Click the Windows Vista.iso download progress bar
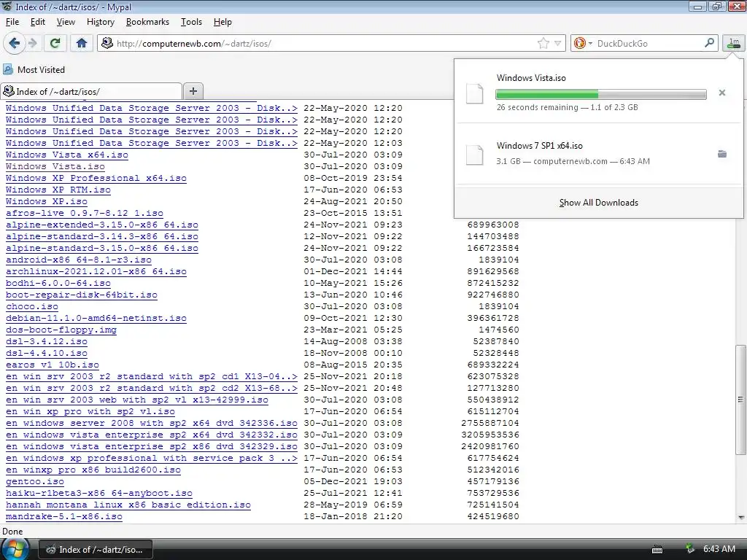The image size is (747, 560). [601, 94]
